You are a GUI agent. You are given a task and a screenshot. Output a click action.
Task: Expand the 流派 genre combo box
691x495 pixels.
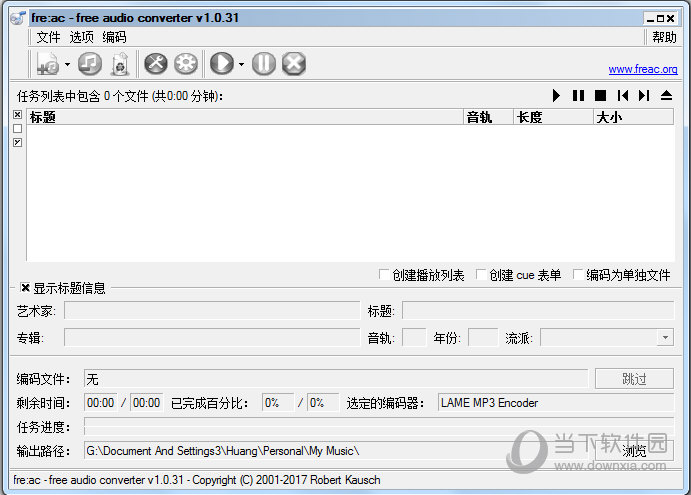point(665,338)
